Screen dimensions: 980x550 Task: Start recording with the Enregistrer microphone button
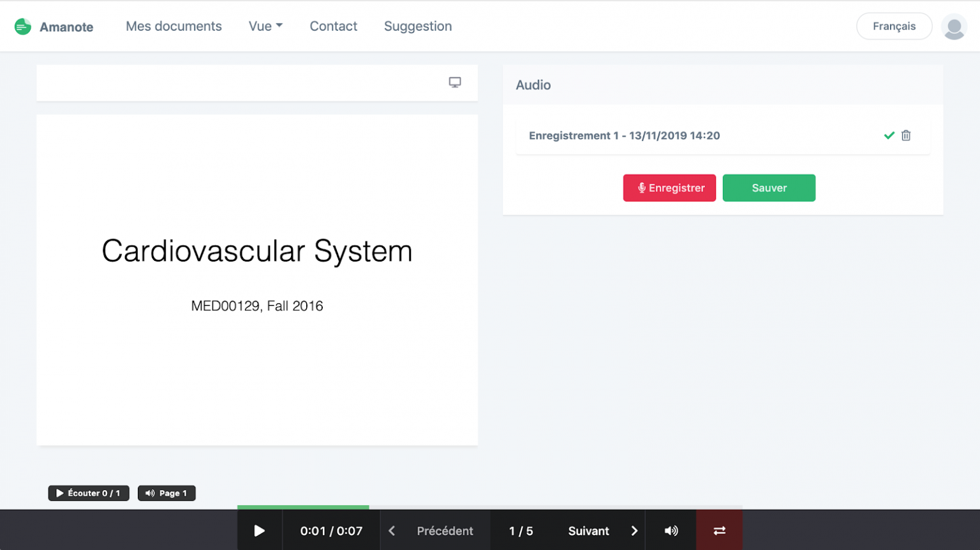tap(669, 188)
